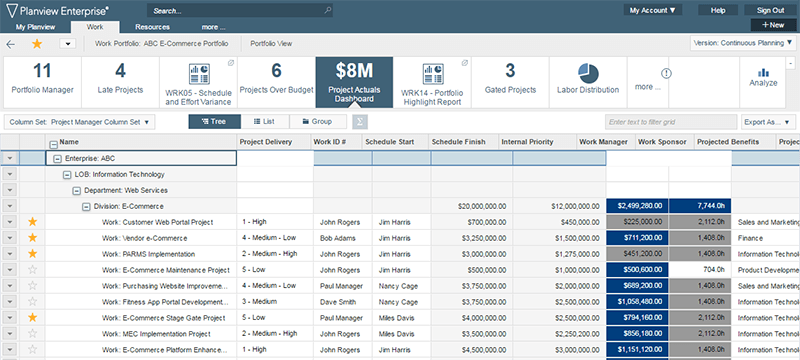
Task: Open the Projects Over Budget tile
Action: [276, 82]
